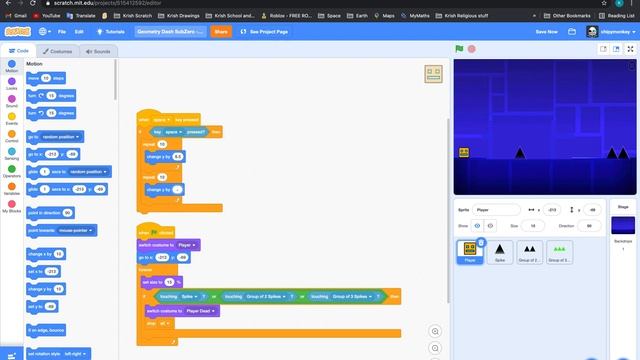Open dropdown in the stop all block
This screenshot has width=640, height=360.
pos(164,323)
